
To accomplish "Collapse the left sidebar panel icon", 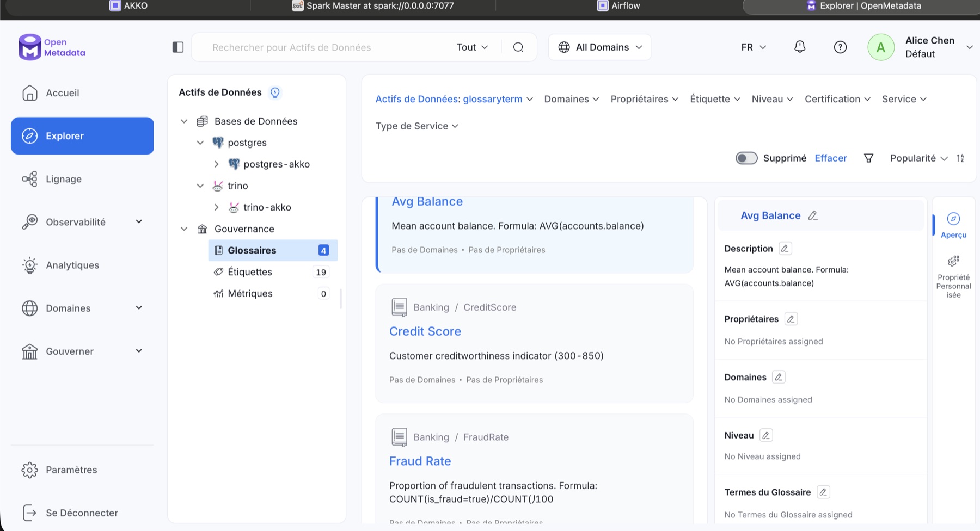I will point(178,47).
